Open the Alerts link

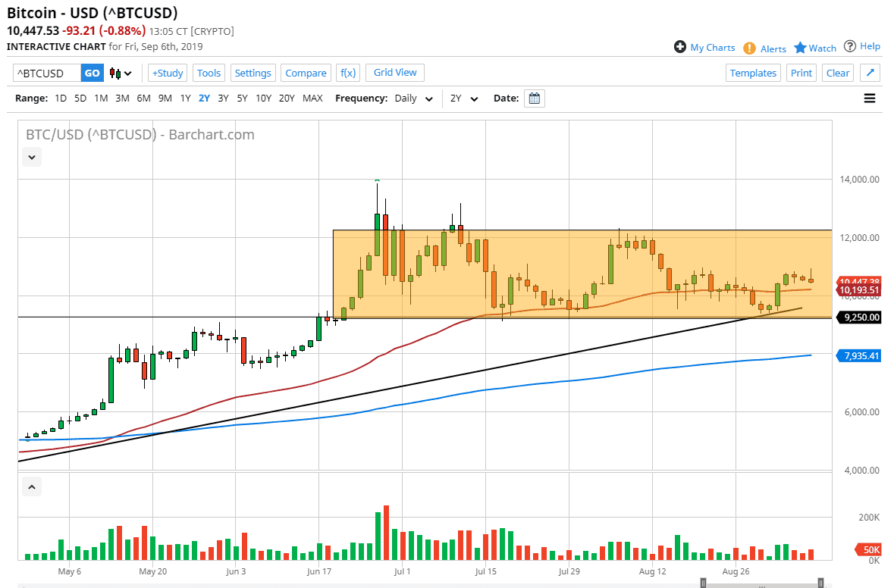pyautogui.click(x=773, y=49)
